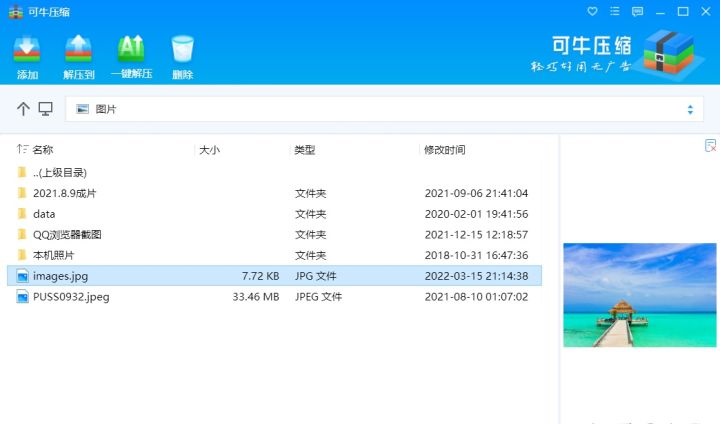Image resolution: width=721 pixels, height=424 pixels.
Task: Click image file icon of PUSS0932.jpeg
Action: [22, 297]
